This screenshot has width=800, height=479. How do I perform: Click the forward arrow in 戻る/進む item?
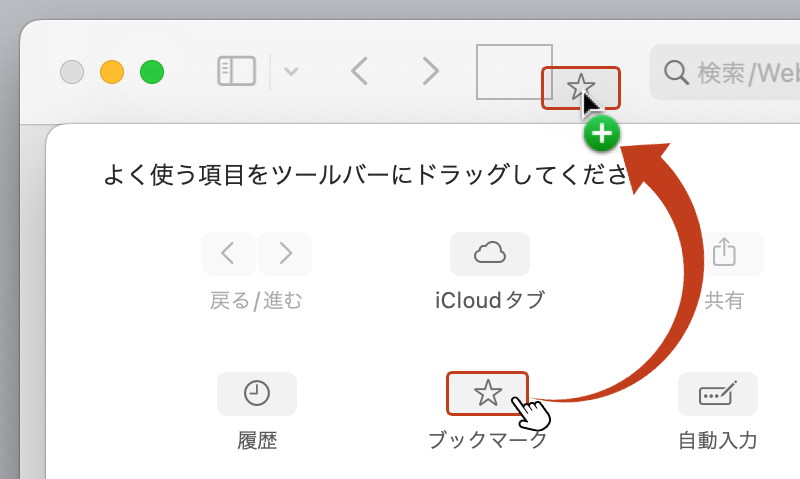pyautogui.click(x=285, y=254)
